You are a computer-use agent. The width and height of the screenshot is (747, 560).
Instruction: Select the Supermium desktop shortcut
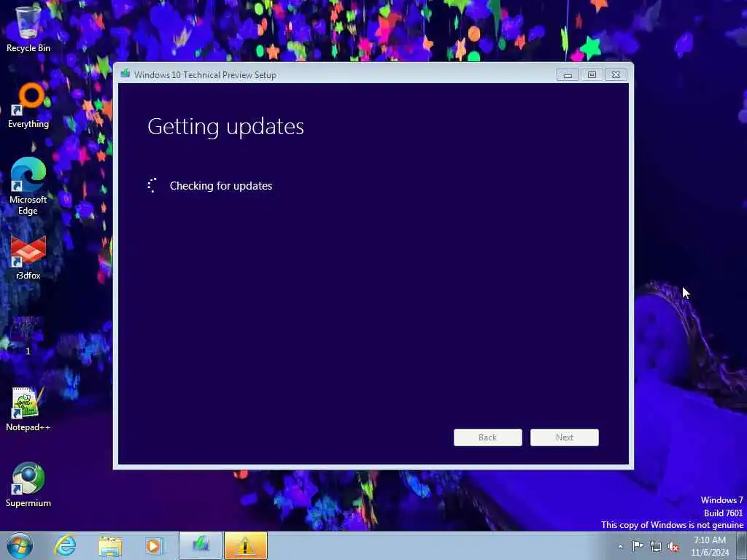tap(28, 485)
